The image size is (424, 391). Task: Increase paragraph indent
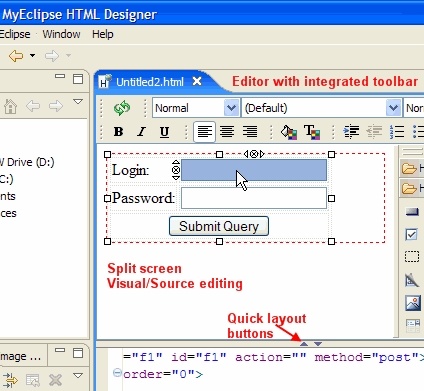pos(351,132)
